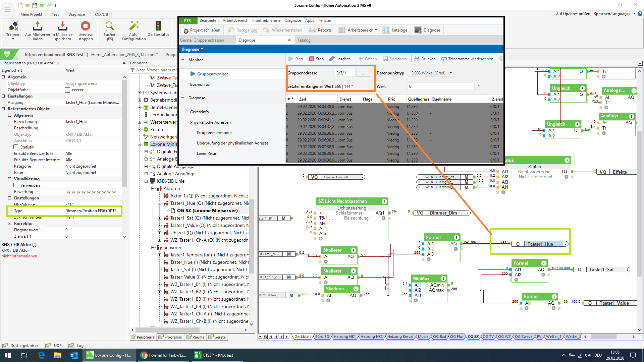644x362 pixels.
Task: Expand the Digitale Eingänge tree node
Action: 146,152
